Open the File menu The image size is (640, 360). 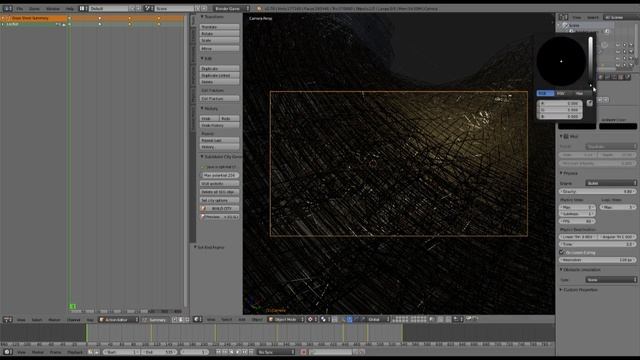[20, 8]
